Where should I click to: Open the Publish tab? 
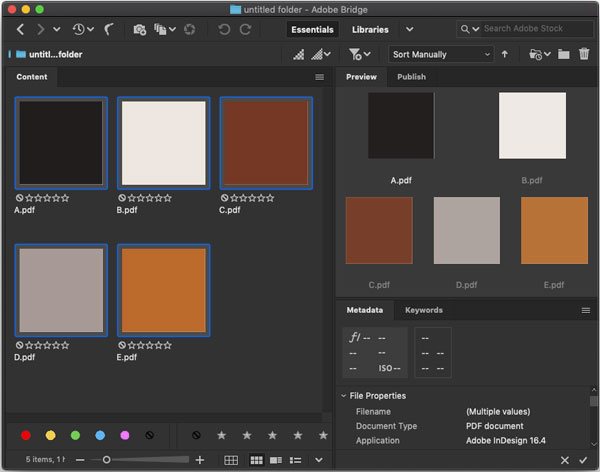tap(411, 77)
